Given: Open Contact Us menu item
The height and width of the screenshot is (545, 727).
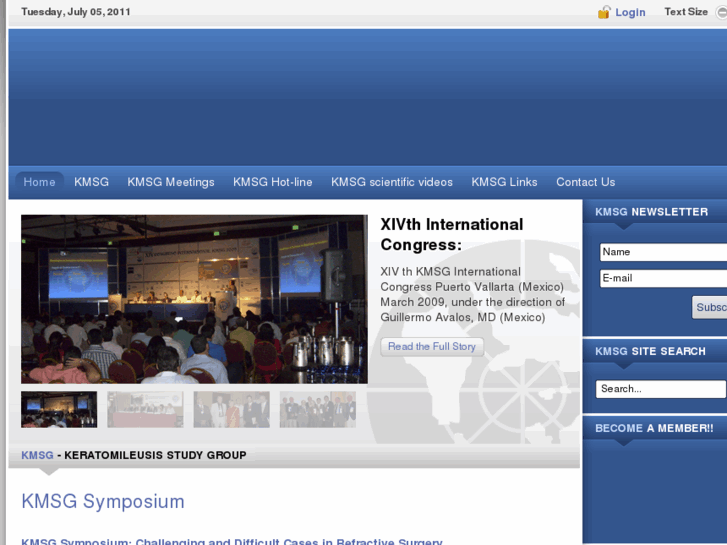Looking at the screenshot, I should (586, 182).
